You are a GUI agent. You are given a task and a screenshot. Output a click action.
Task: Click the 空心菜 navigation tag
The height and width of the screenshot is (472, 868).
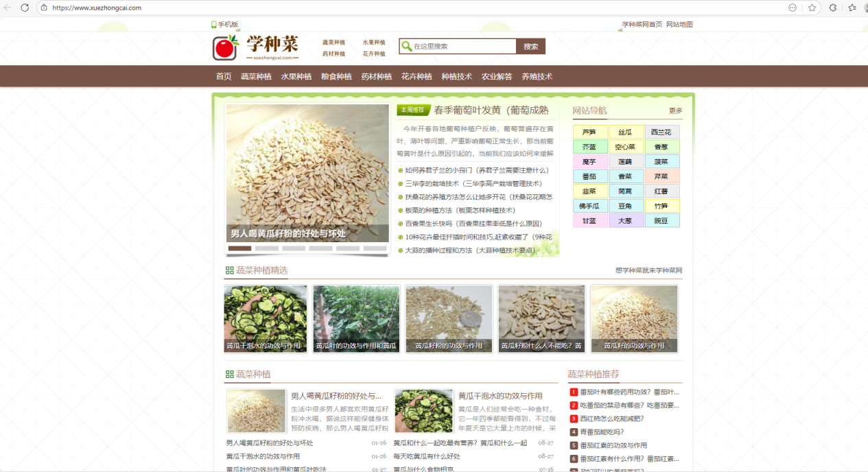[x=625, y=147]
